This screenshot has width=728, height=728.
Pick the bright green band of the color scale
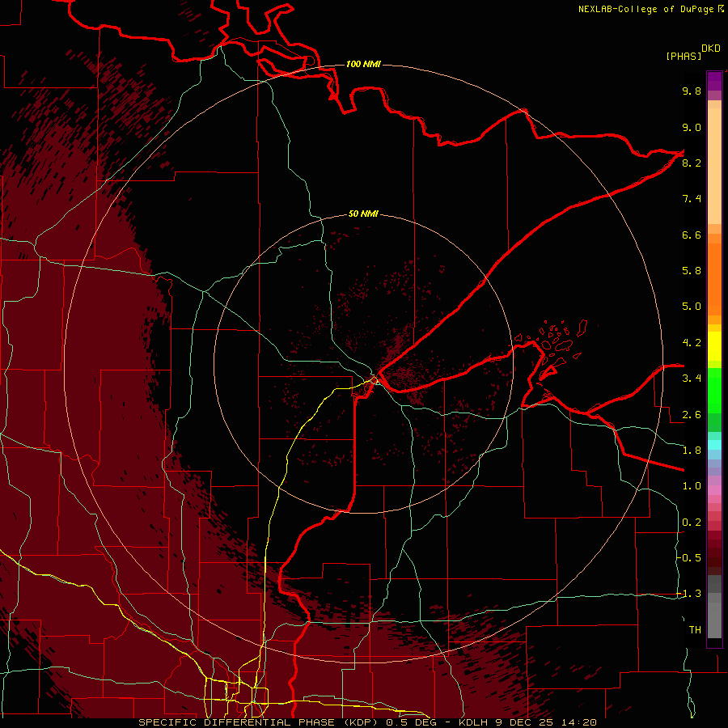(714, 391)
